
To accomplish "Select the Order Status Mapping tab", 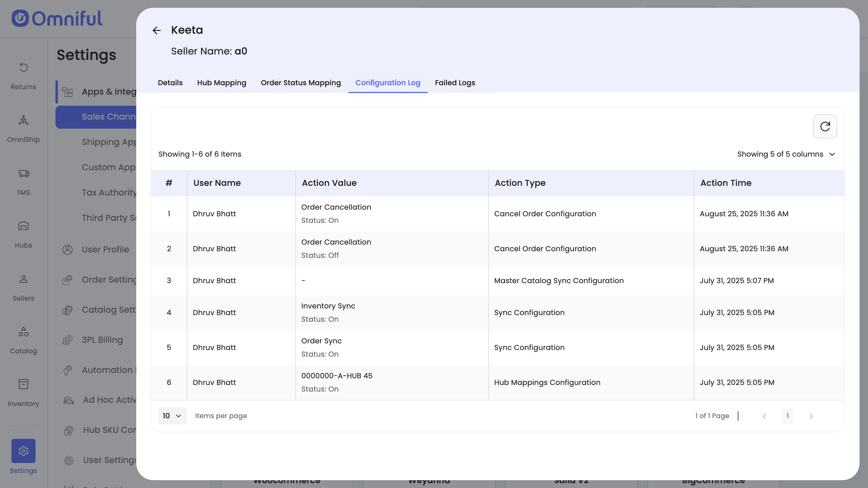I will [300, 83].
